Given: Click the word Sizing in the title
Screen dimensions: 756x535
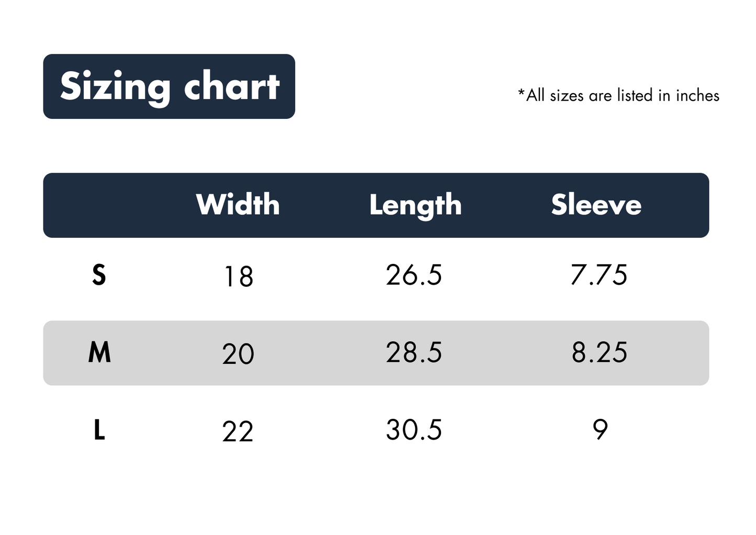Looking at the screenshot, I should 115,87.
